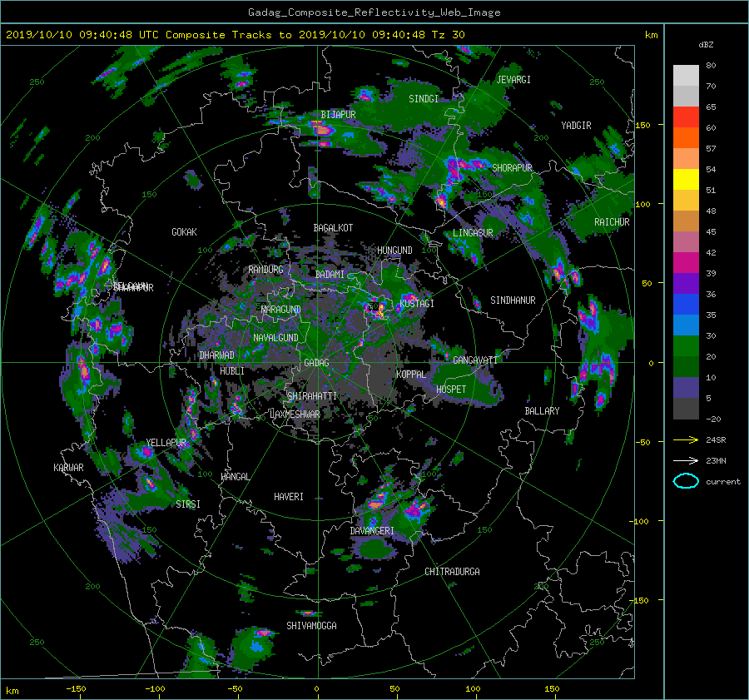Click the GANGAVATI city label
This screenshot has width=749, height=700.
pyautogui.click(x=475, y=360)
